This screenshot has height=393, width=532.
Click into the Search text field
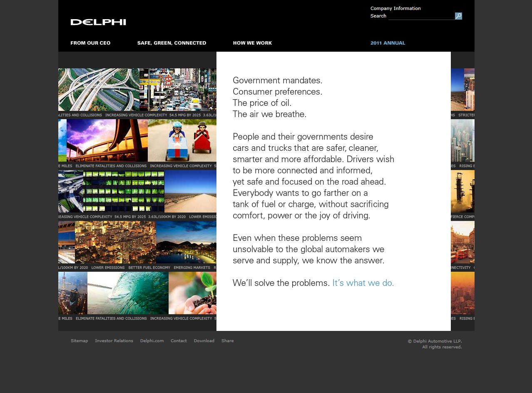point(421,16)
